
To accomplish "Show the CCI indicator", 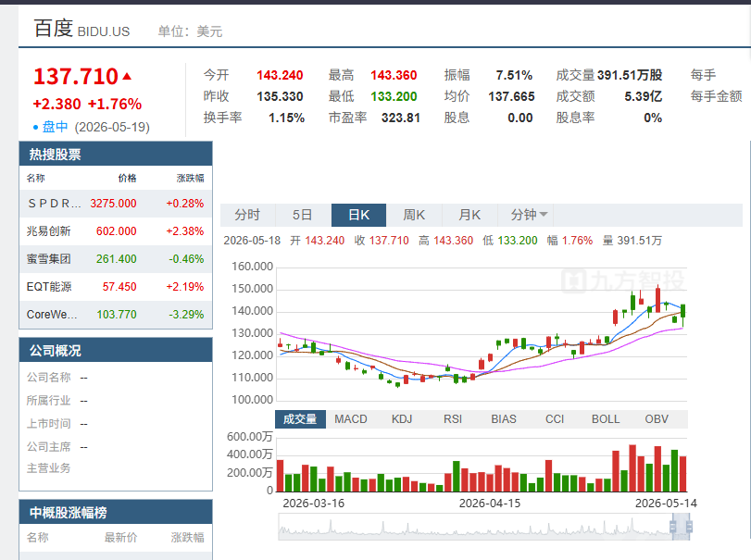I will pos(555,419).
